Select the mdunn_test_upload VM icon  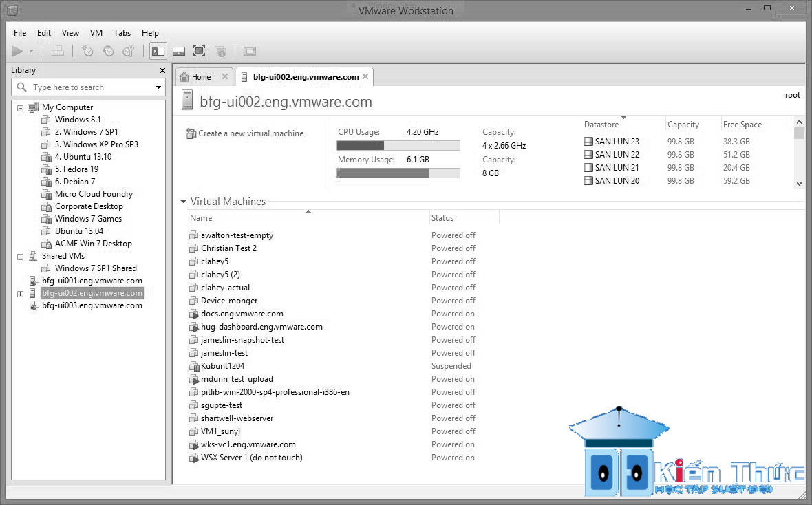(x=193, y=379)
